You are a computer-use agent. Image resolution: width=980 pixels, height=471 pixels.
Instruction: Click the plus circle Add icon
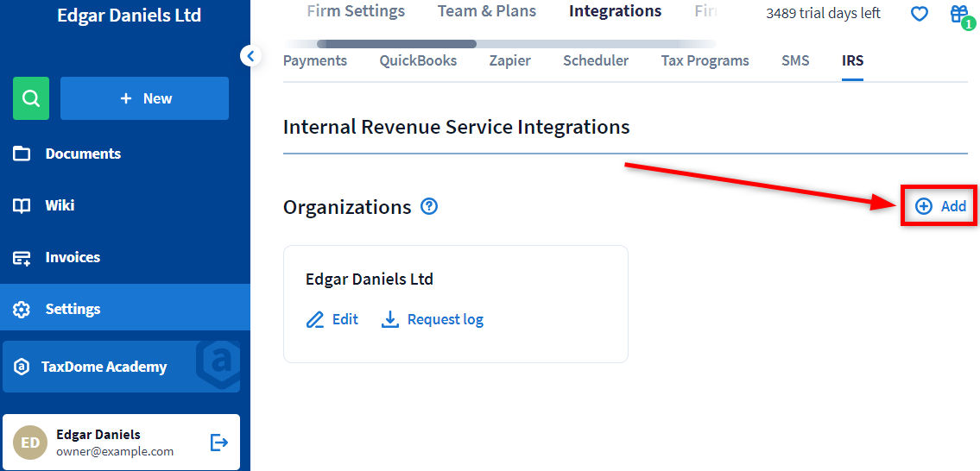(923, 206)
